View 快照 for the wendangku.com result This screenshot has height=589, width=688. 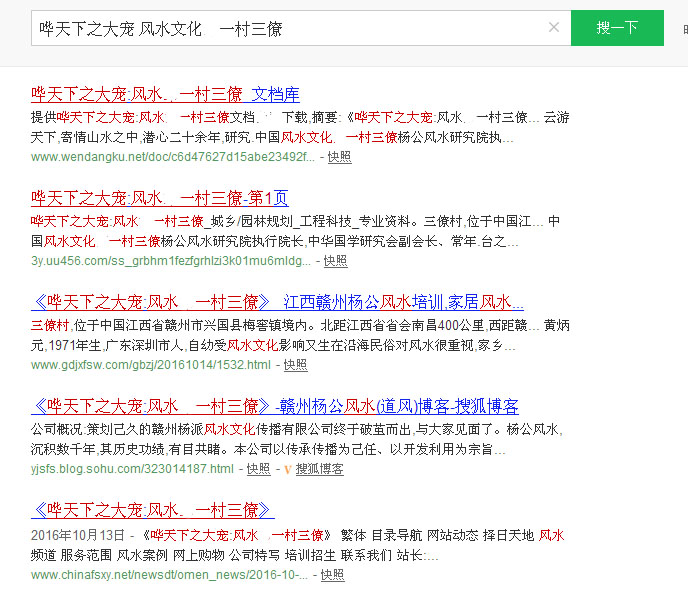click(x=339, y=157)
